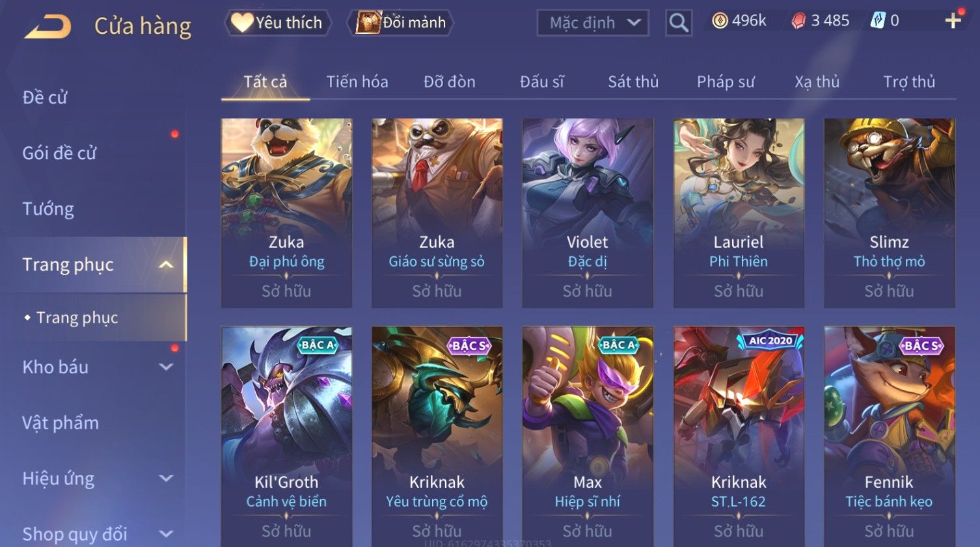The width and height of the screenshot is (980, 547).
Task: Go back using the golden return arrow
Action: coord(48,27)
